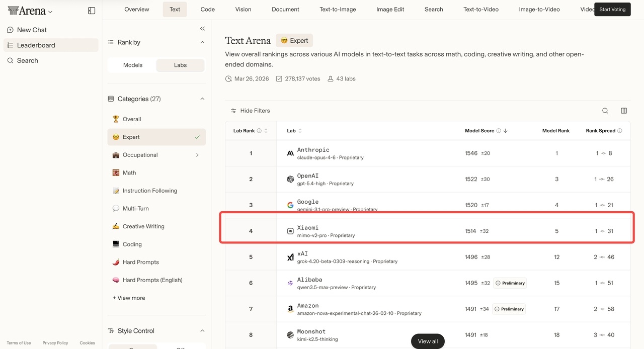The image size is (644, 349).
Task: Open the Cookies link
Action: point(87,343)
